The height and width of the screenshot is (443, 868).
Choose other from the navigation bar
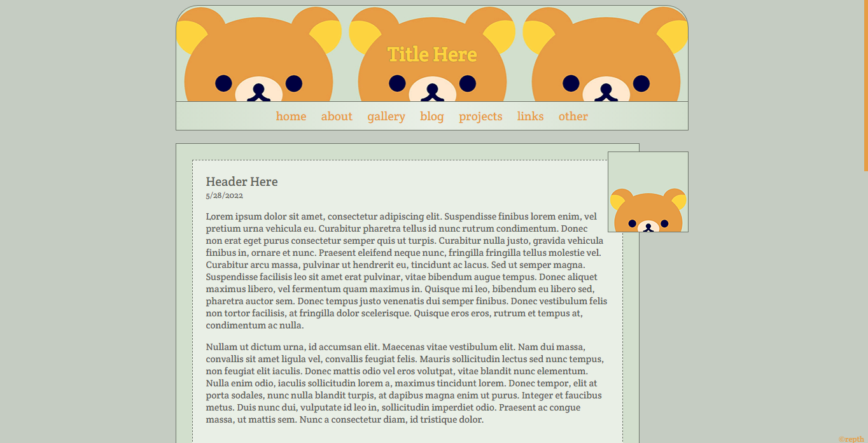[573, 116]
